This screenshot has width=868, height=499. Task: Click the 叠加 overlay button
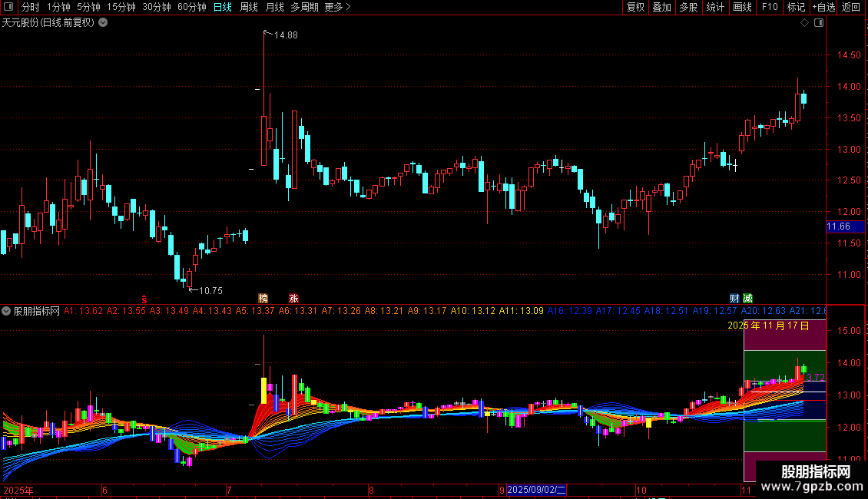[x=662, y=7]
